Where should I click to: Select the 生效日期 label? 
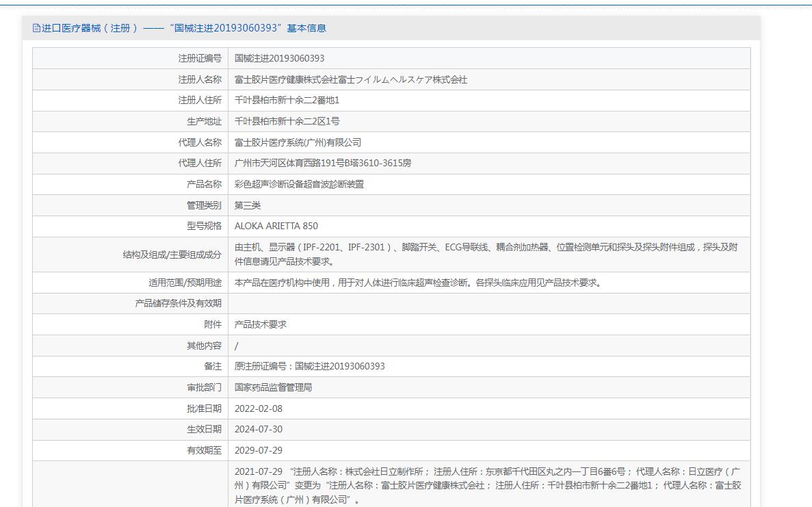[204, 429]
